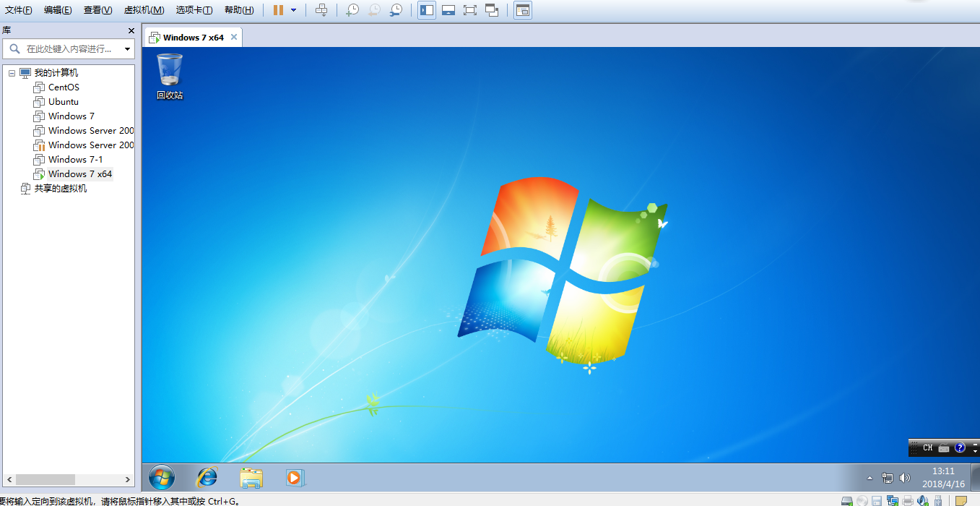Screen dimensions: 980x506
Task: Select 我的计算机 in the library tree
Action: pos(56,73)
